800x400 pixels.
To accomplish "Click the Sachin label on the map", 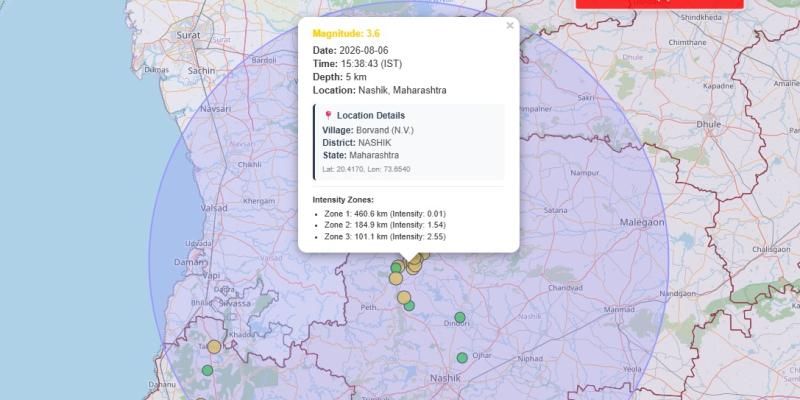I will pos(201,71).
